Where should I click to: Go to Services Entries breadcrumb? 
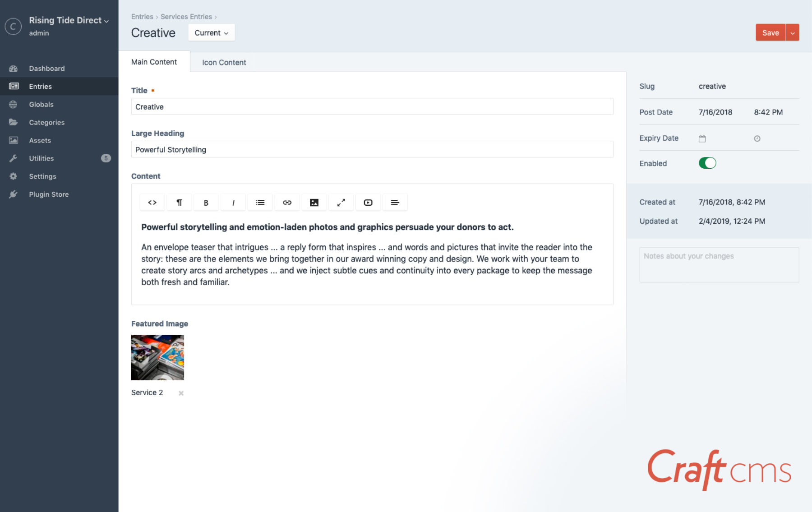[x=186, y=17]
